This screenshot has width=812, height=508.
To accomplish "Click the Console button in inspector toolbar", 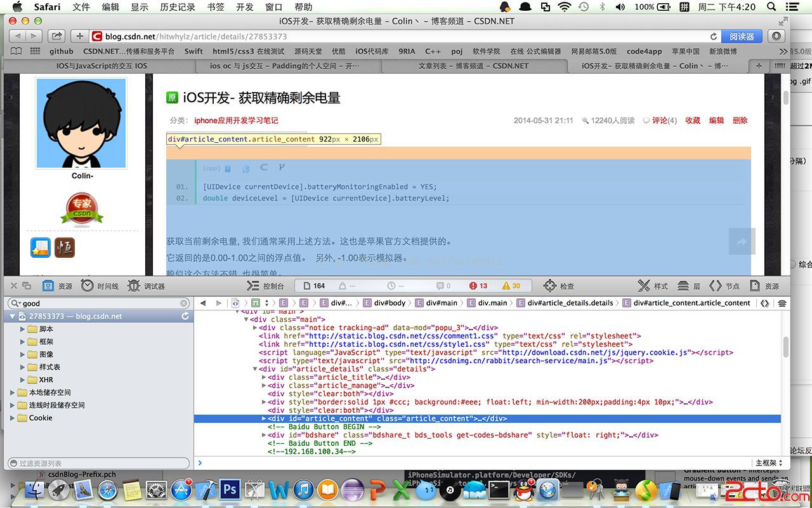I will point(266,286).
